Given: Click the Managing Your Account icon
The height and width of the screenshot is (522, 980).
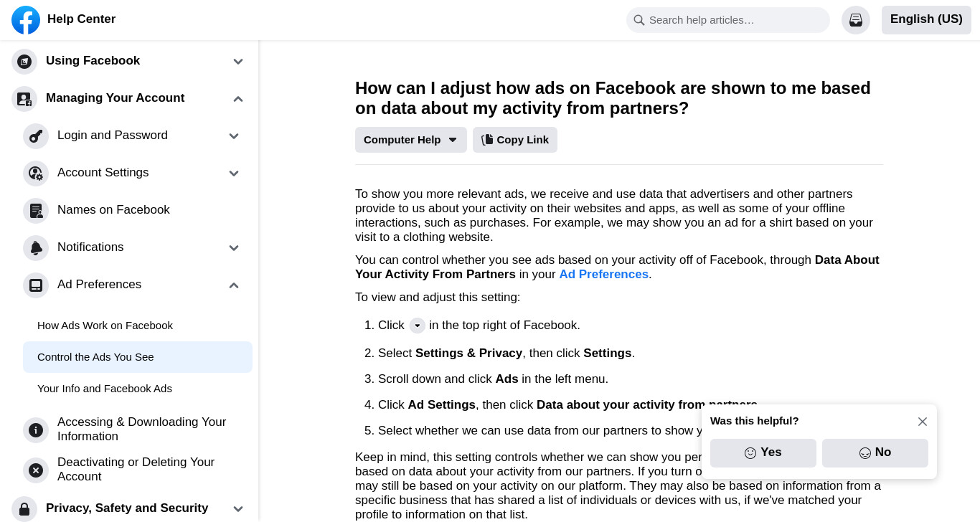Looking at the screenshot, I should [24, 98].
